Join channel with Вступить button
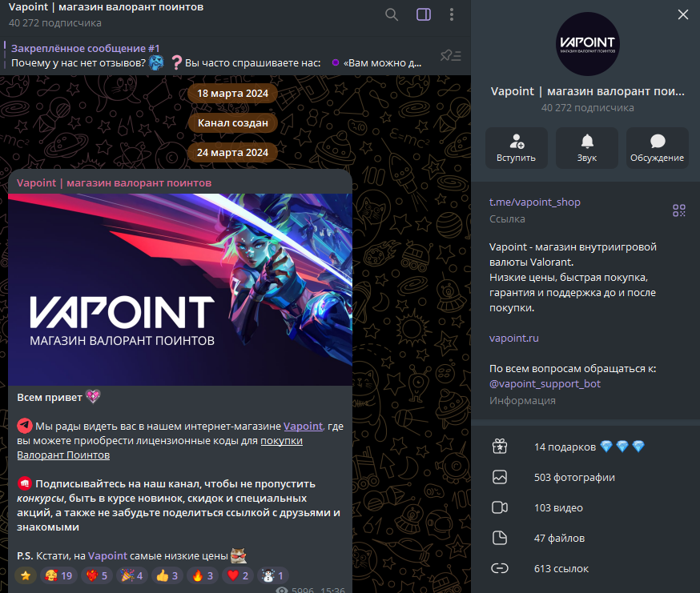 517,148
